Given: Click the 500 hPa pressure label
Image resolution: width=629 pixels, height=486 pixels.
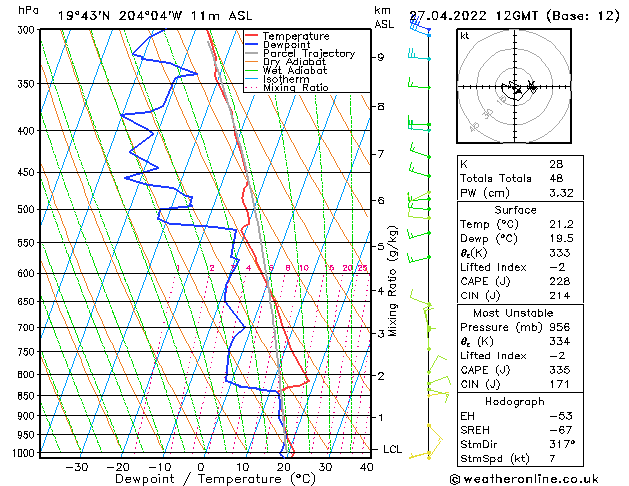Looking at the screenshot, I should pos(28,209).
